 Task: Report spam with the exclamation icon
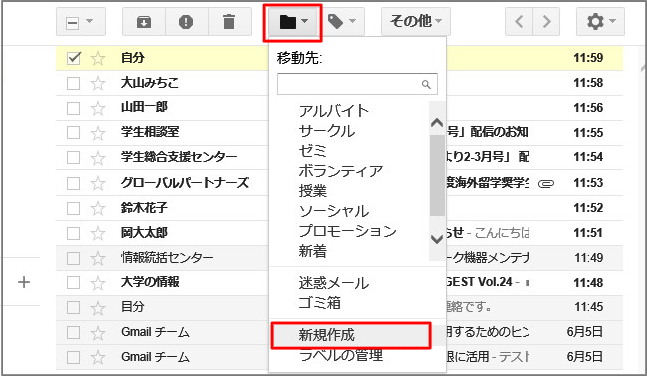coord(186,21)
